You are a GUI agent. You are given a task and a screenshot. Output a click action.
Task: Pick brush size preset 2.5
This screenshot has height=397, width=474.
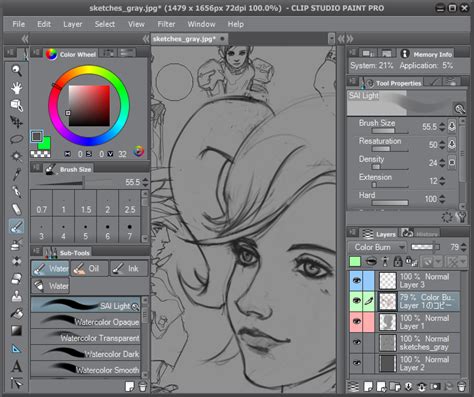(130, 203)
